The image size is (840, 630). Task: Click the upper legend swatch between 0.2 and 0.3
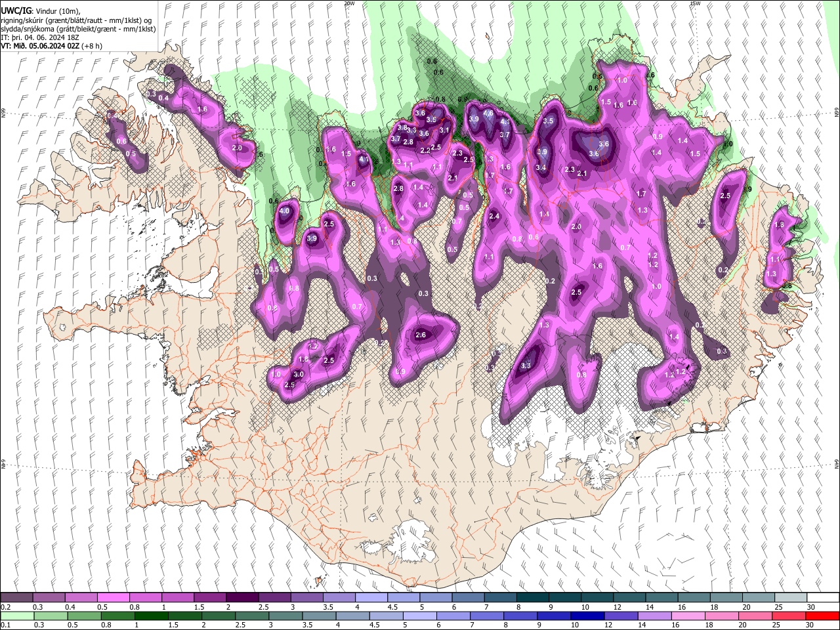(x=17, y=598)
